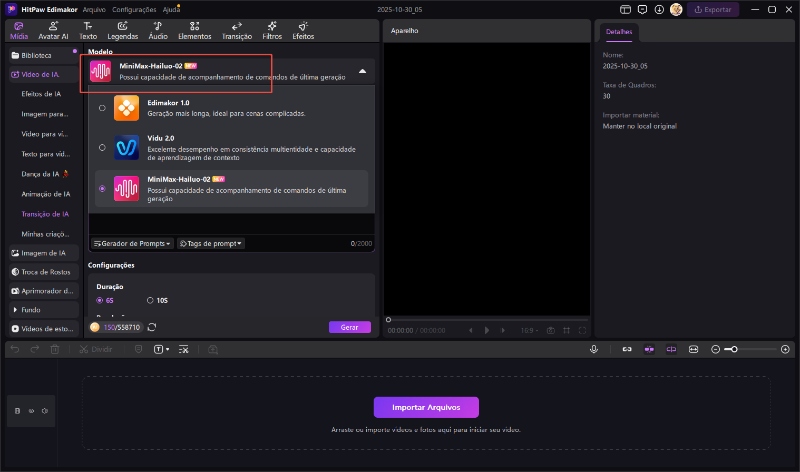Open the download manager icon
This screenshot has height=472, width=800.
657,9
